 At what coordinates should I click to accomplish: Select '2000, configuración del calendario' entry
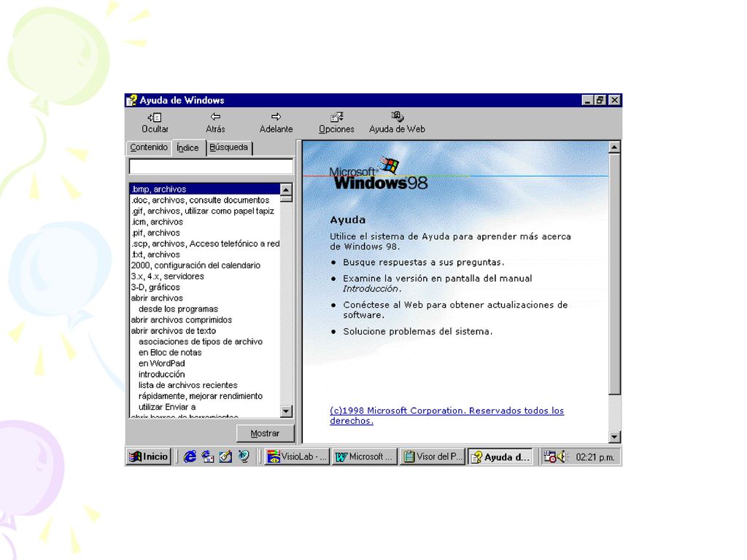click(205, 265)
